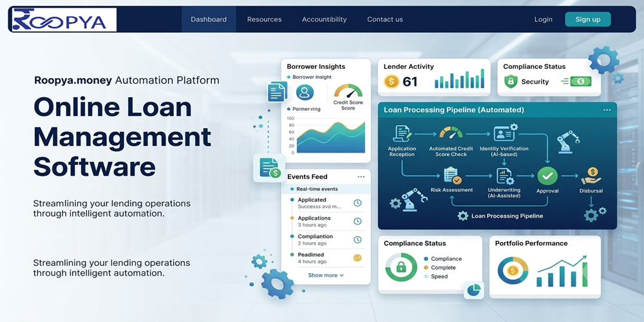Click the Peadimed 4 hours ago entry
The height and width of the screenshot is (322, 644).
tap(326, 258)
